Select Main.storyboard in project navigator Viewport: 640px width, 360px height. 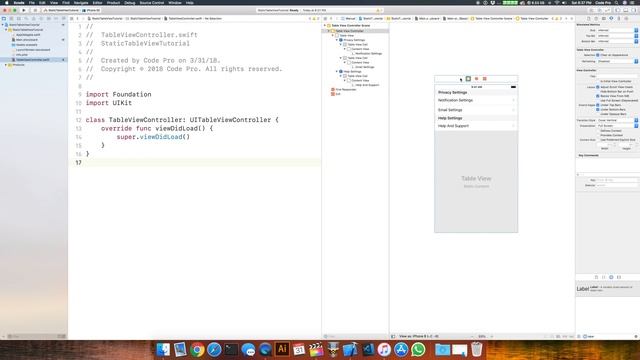point(27,40)
